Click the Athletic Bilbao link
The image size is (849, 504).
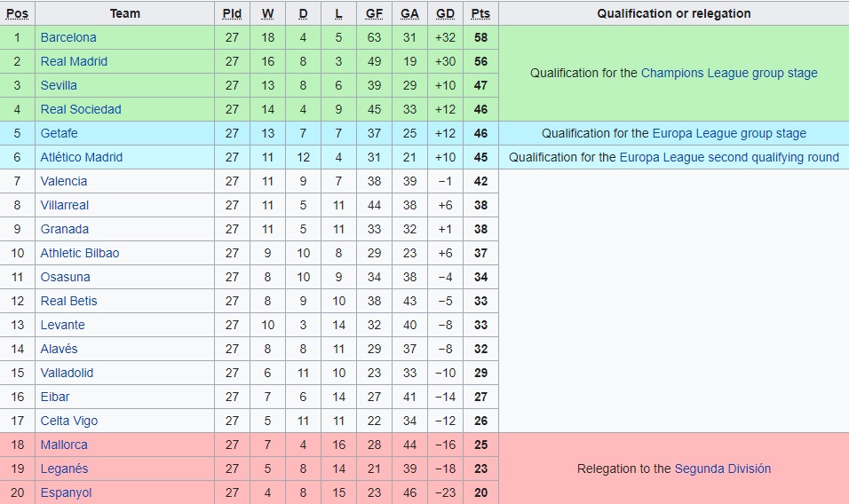tap(80, 253)
